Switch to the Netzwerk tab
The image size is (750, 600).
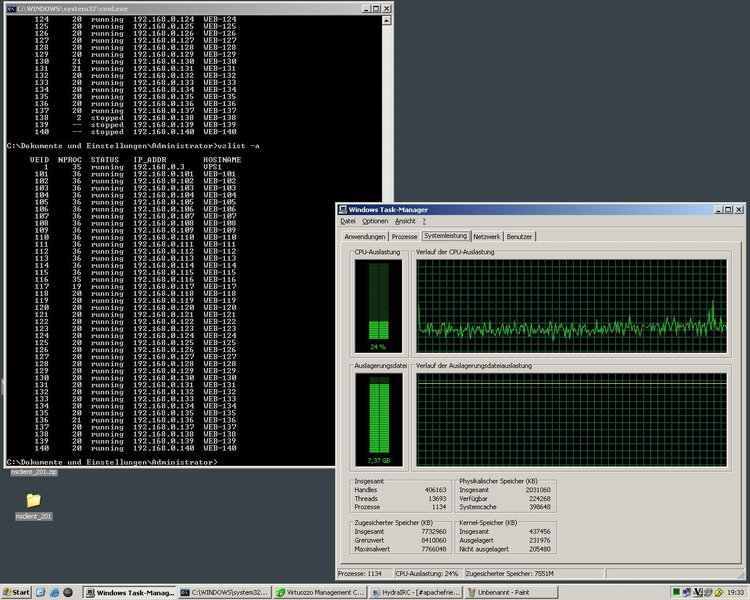point(487,237)
